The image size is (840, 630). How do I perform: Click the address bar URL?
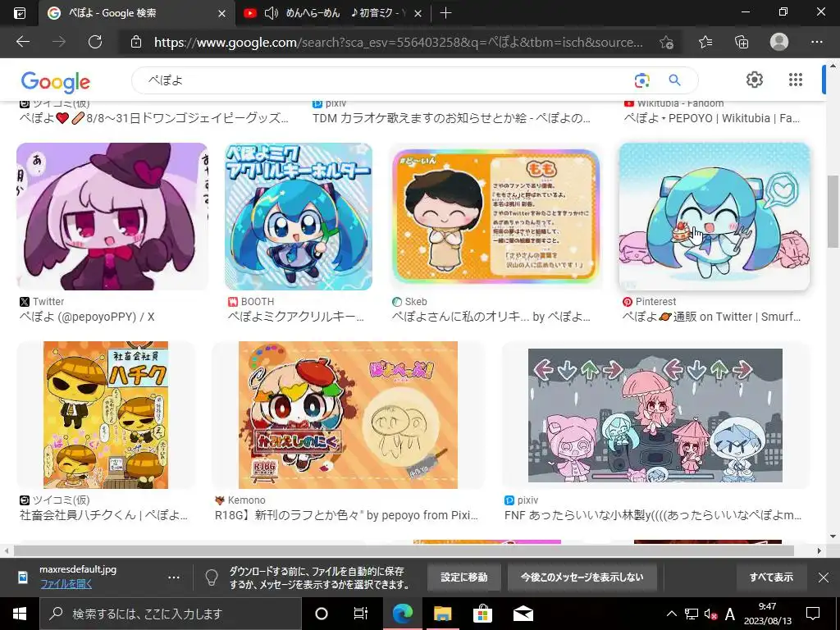pos(398,43)
